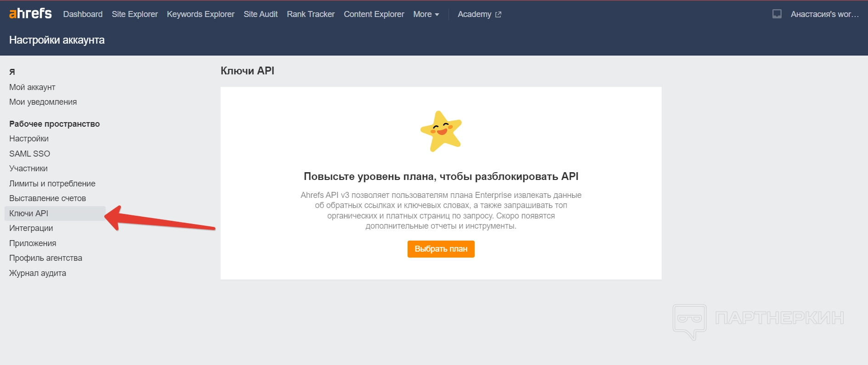Image resolution: width=868 pixels, height=365 pixels.
Task: Open Content Explorer
Action: tap(374, 14)
